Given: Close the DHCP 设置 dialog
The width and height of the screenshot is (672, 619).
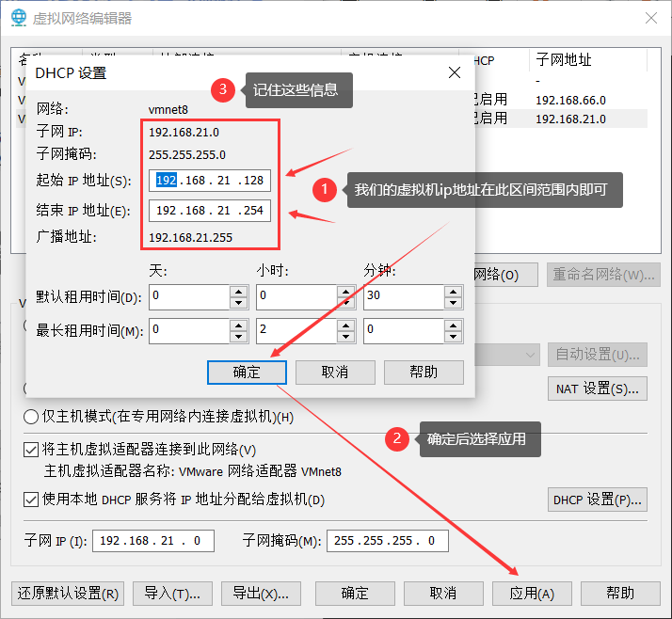Looking at the screenshot, I should tap(455, 72).
